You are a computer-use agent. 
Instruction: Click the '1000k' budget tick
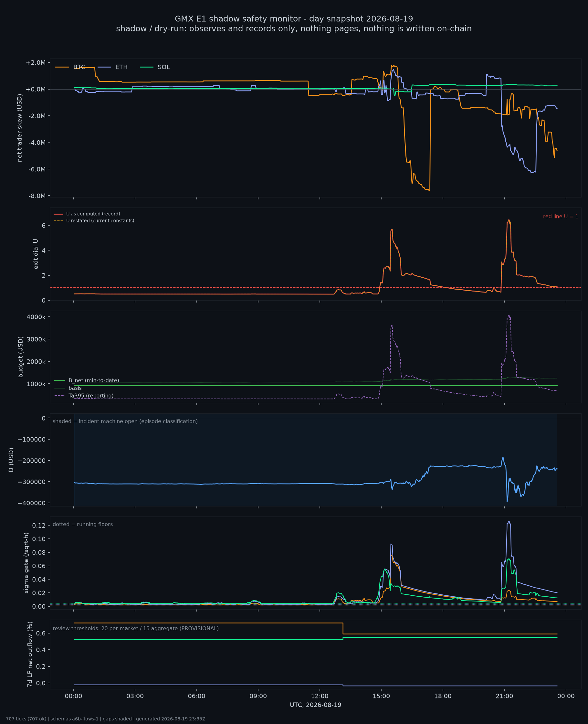pos(36,384)
